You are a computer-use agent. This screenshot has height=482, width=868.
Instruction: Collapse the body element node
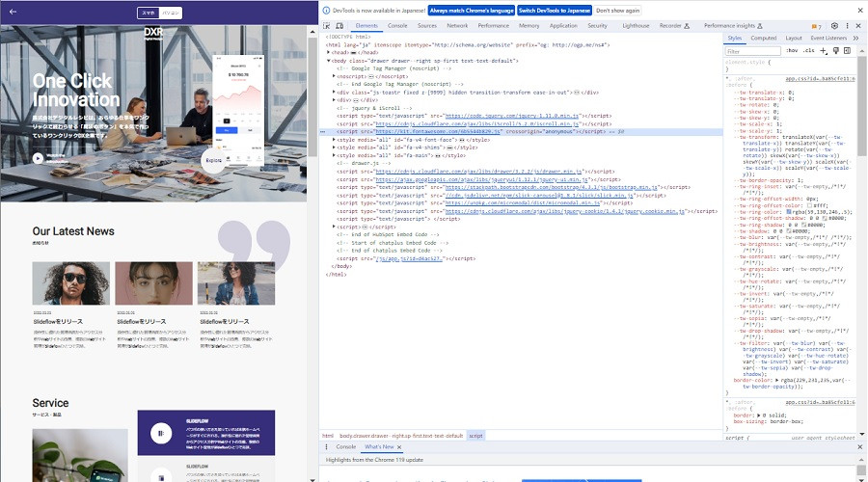coord(328,61)
